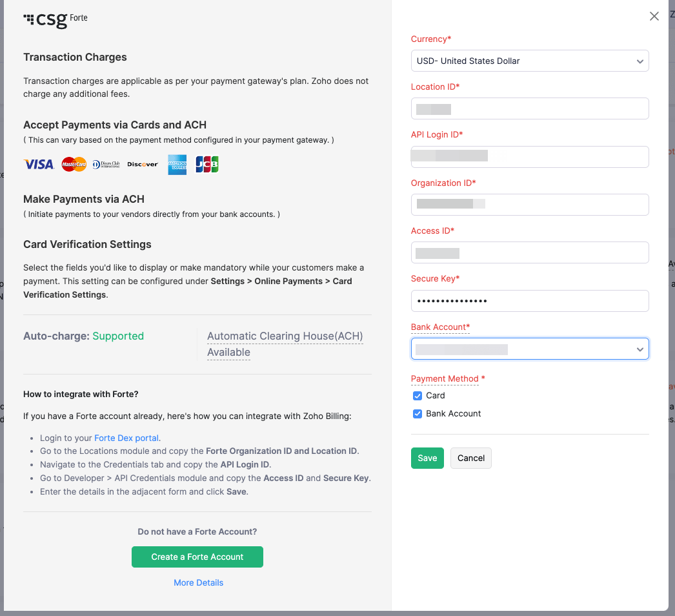The image size is (675, 616).
Task: Open the Currency dropdown
Action: point(529,61)
